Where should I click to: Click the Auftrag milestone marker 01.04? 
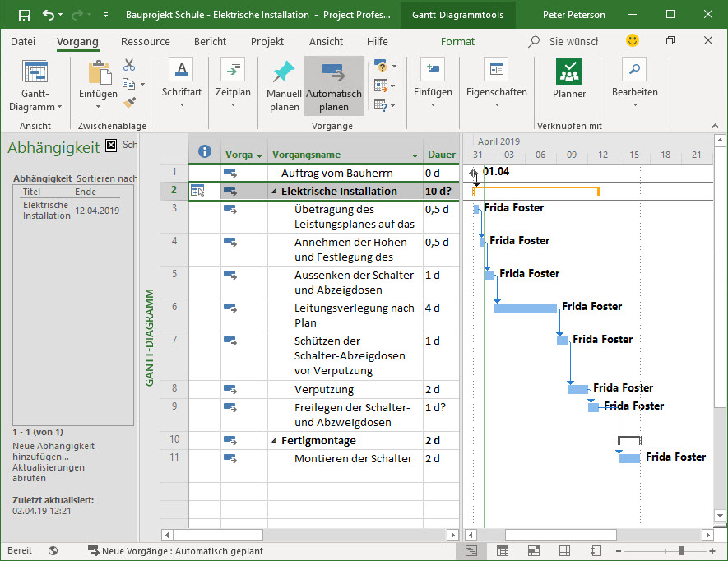click(473, 174)
